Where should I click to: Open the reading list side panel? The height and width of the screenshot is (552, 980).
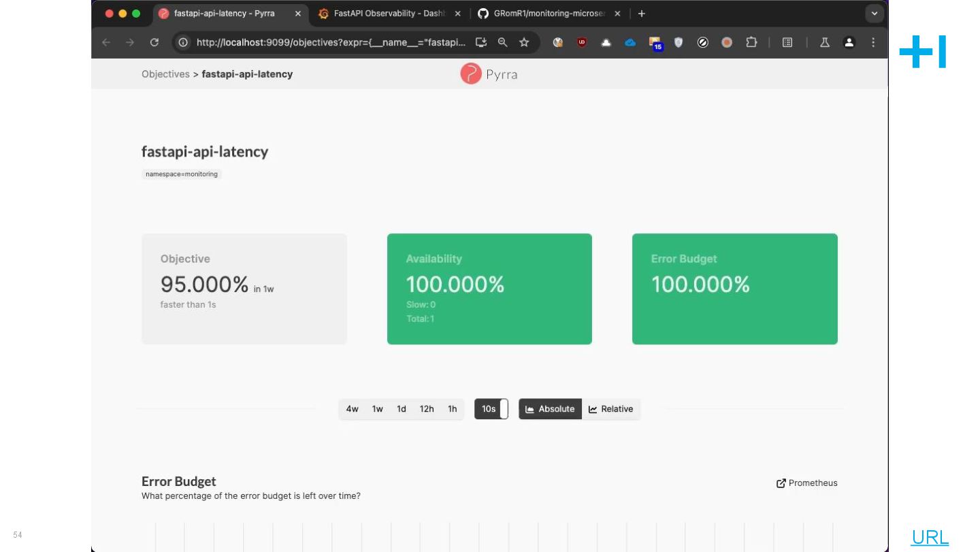787,42
